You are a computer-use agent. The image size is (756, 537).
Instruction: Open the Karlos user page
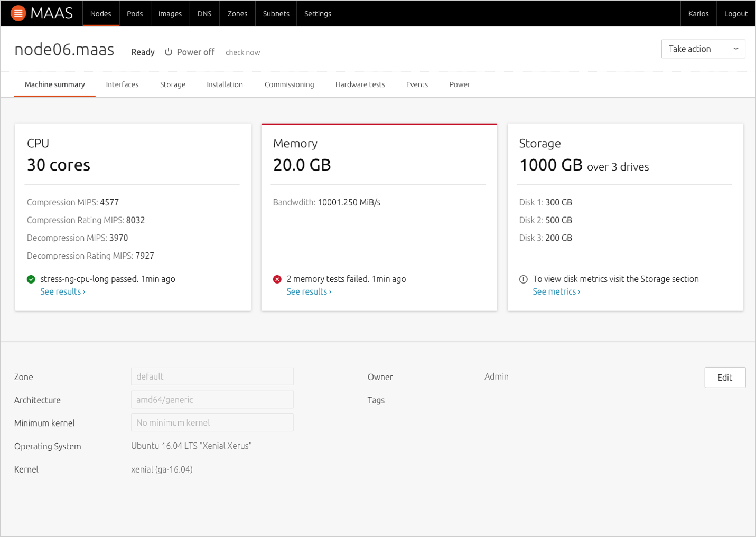tap(698, 14)
